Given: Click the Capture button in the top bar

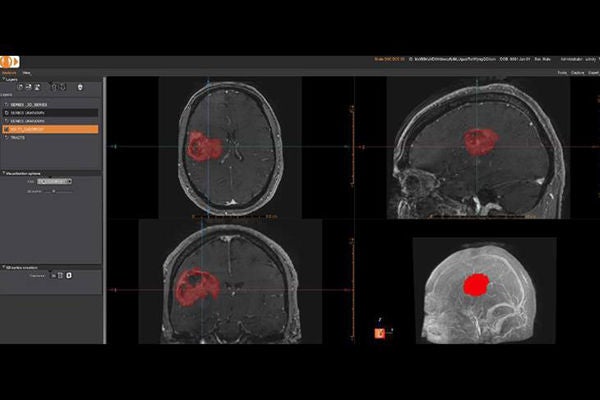Looking at the screenshot, I should coord(577,73).
